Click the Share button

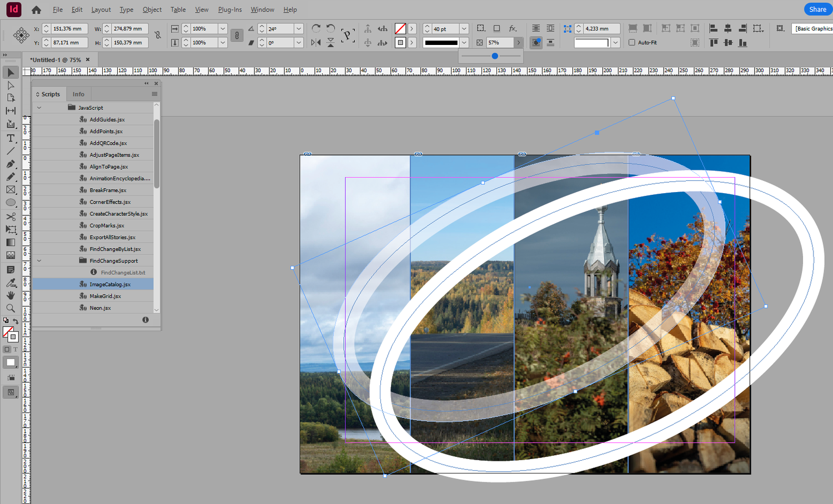[x=817, y=9]
